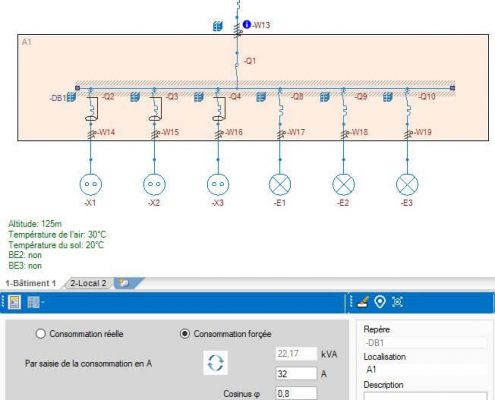The height and width of the screenshot is (400, 495).
Task: Click the brush edit icon in blue toolbar
Action: 362,302
